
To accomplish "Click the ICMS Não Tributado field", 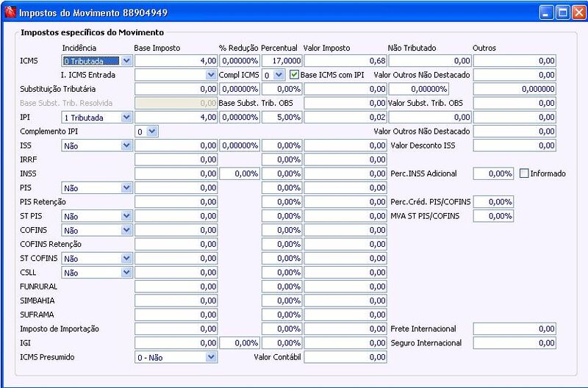I will tap(430, 61).
